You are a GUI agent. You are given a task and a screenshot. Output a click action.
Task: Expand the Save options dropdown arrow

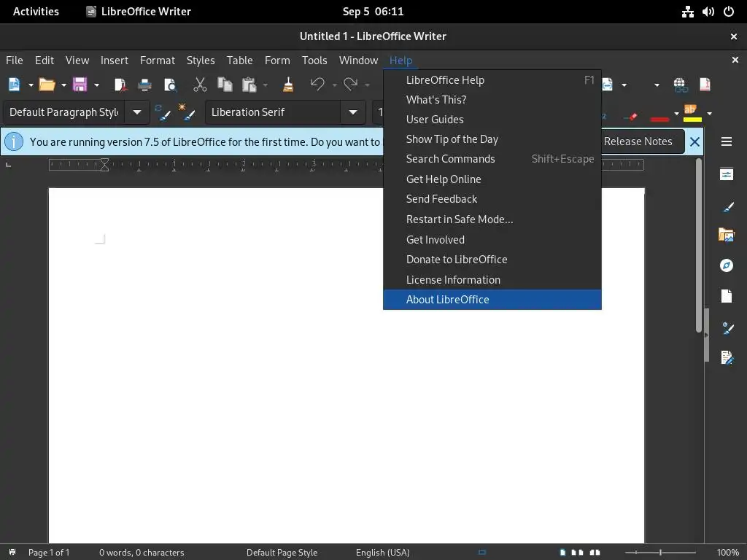(x=96, y=85)
